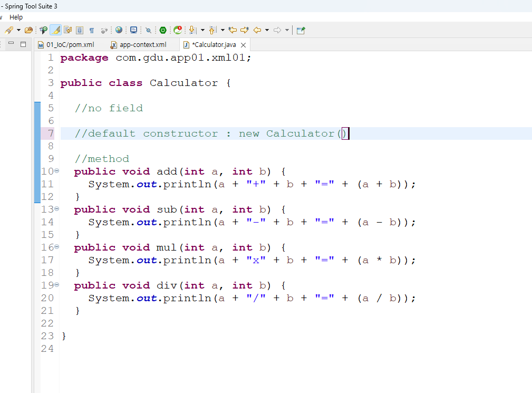This screenshot has width=532, height=393.
Task: Open the Previous Annotation dropdown arrow
Action: [223, 30]
